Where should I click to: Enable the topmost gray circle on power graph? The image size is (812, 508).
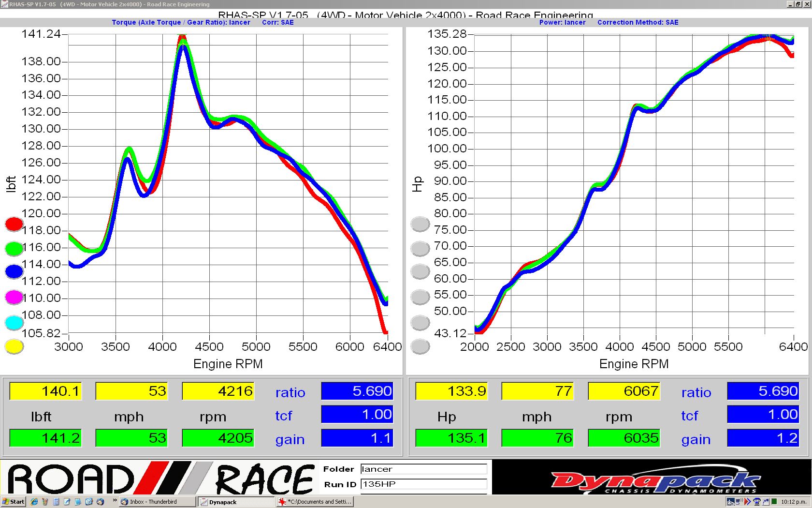click(x=420, y=224)
